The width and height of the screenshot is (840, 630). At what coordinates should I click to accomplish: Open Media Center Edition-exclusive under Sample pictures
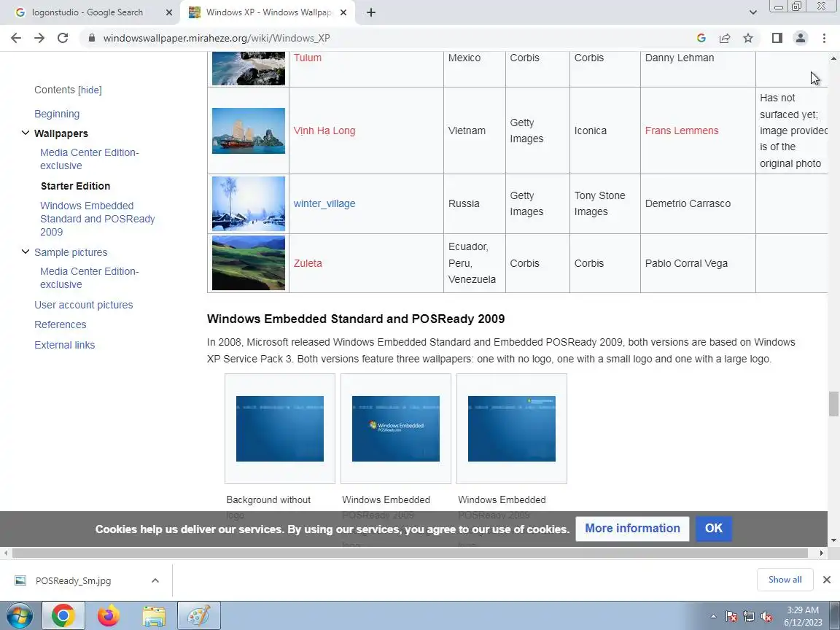[x=90, y=278]
